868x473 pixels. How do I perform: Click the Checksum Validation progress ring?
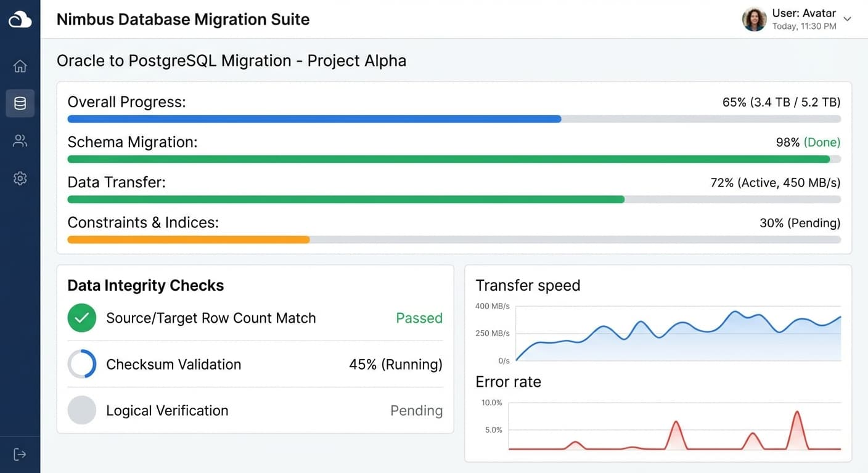tap(81, 364)
